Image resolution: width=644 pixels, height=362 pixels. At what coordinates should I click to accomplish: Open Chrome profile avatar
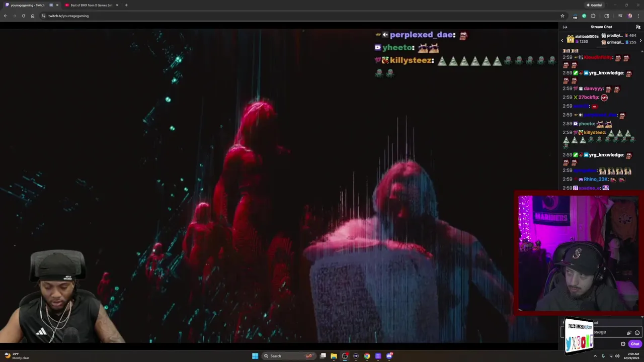coord(629,16)
